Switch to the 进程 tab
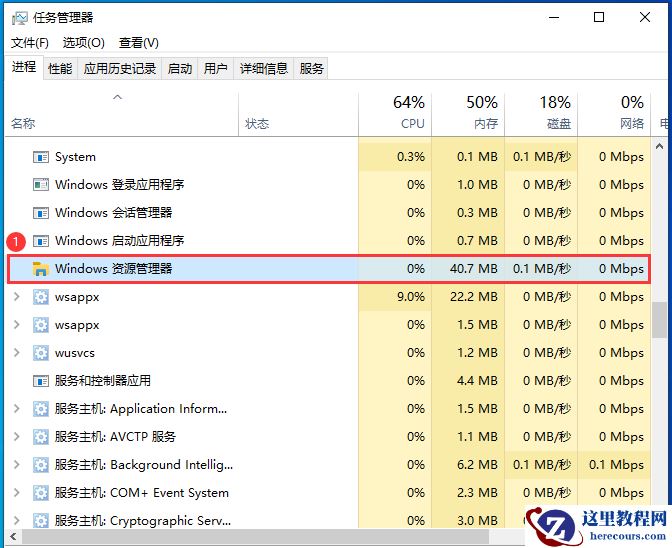Image resolution: width=672 pixels, height=548 pixels. [24, 67]
